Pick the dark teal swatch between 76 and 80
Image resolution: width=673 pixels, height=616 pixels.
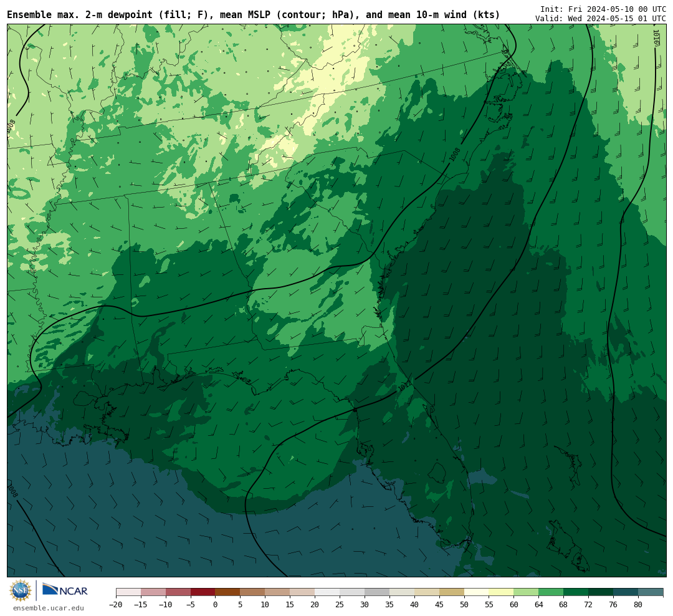(x=626, y=592)
